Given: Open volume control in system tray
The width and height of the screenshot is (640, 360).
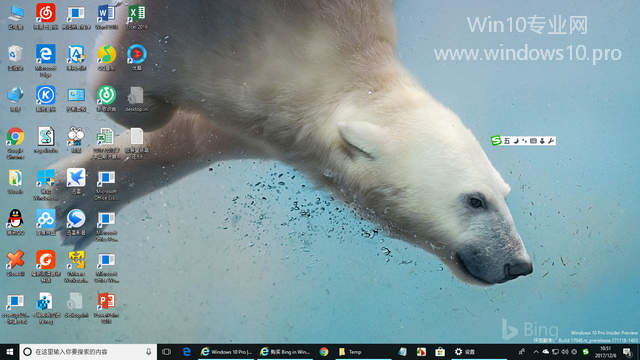Looking at the screenshot, I should pos(565,351).
